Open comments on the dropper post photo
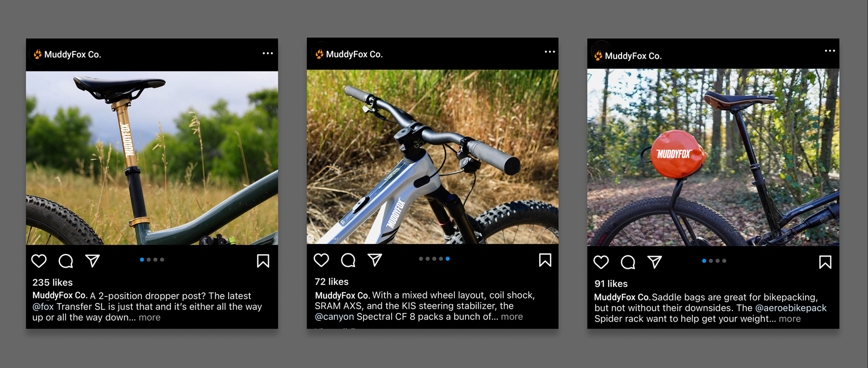 pyautogui.click(x=66, y=261)
